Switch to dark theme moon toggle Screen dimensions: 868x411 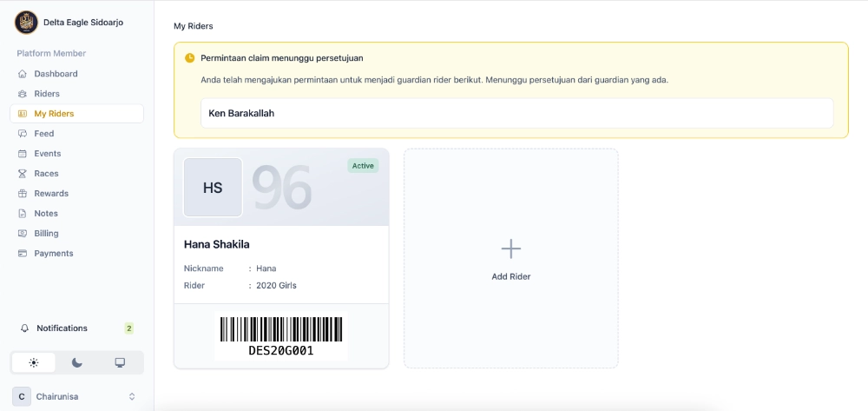(x=77, y=363)
